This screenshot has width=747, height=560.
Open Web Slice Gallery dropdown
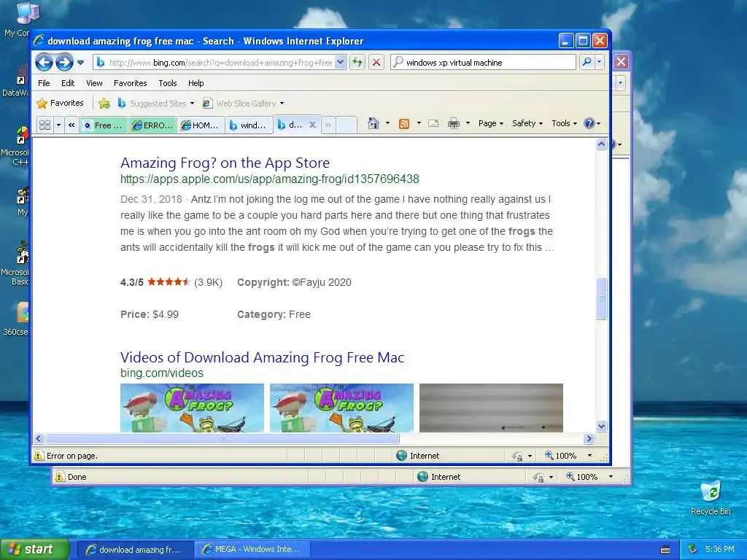244,104
